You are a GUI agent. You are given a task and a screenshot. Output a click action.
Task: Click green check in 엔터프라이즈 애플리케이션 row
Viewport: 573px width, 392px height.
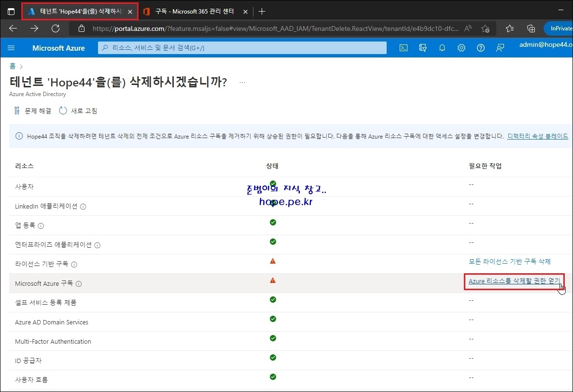coord(273,241)
